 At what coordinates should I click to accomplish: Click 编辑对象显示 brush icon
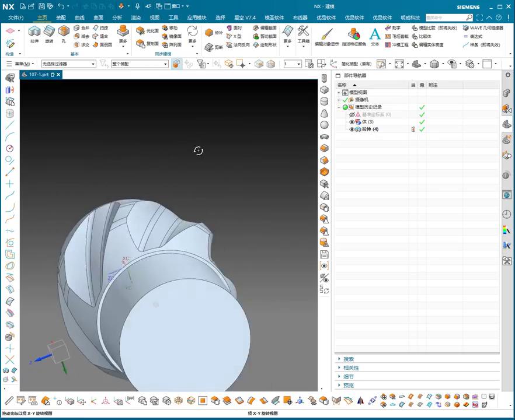click(x=326, y=35)
